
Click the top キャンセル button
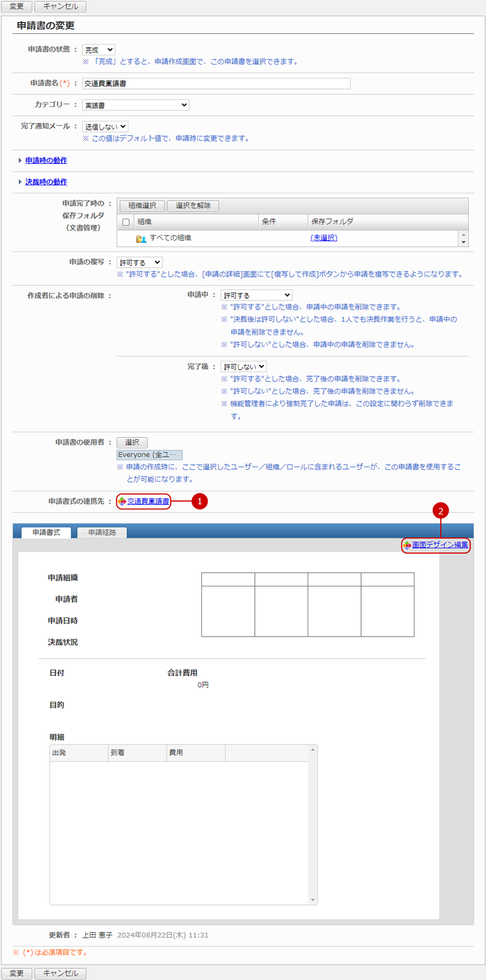tap(60, 7)
